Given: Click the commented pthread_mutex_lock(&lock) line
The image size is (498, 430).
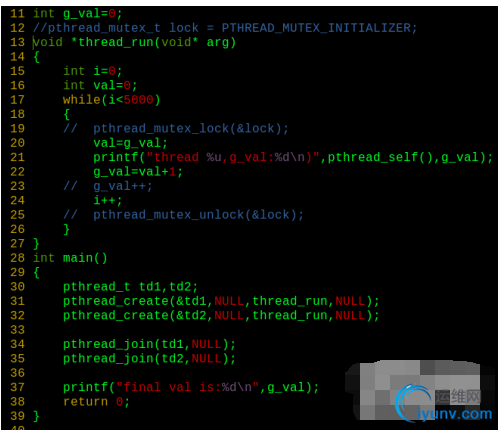Looking at the screenshot, I should pos(176,129).
